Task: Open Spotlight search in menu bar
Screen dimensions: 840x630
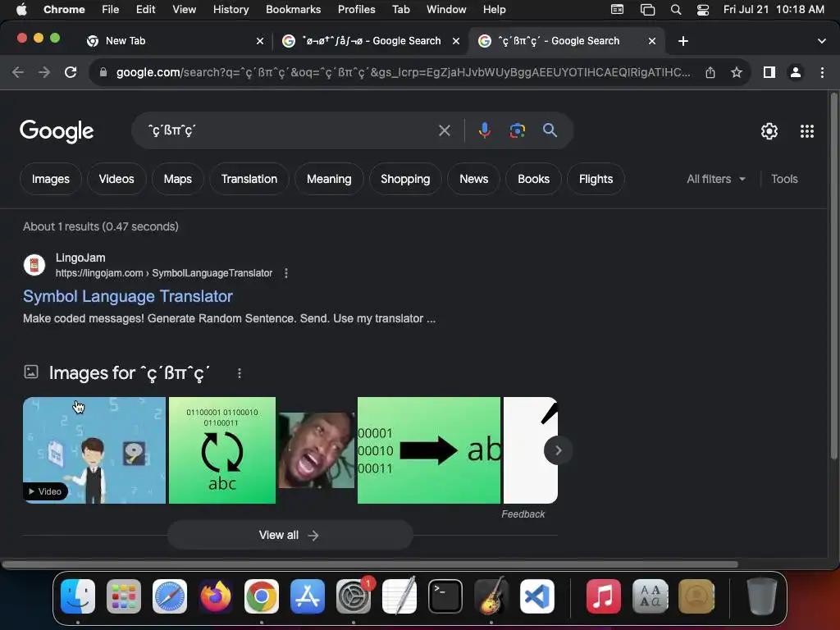Action: (x=676, y=10)
